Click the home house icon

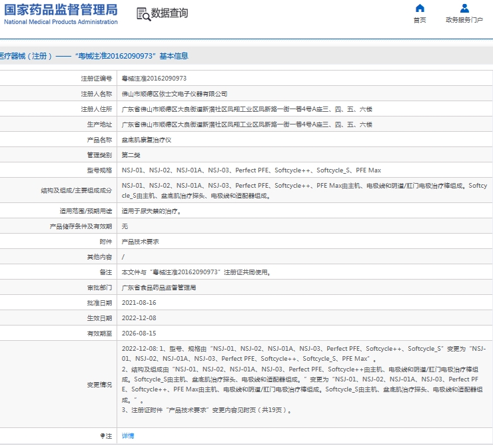point(420,8)
